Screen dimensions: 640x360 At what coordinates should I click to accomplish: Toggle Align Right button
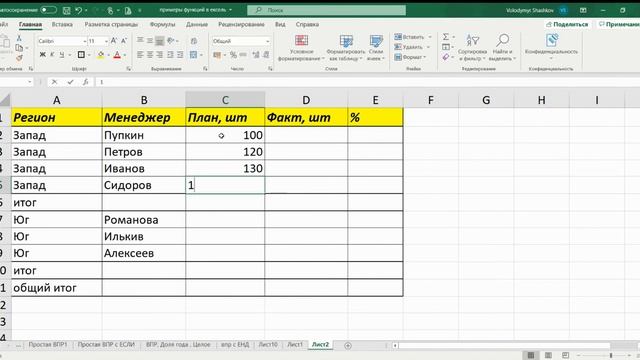click(x=160, y=55)
